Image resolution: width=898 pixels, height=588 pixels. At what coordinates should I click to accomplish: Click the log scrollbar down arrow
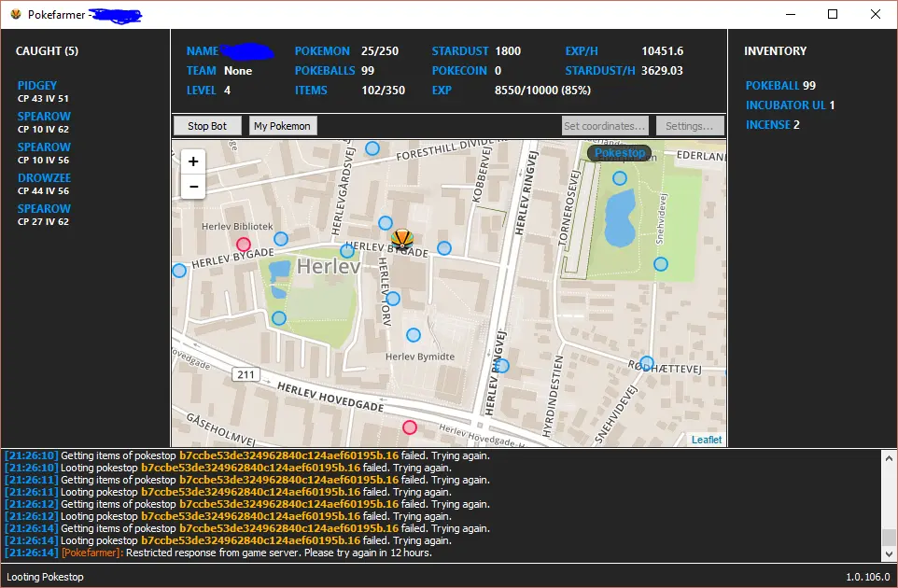pos(888,554)
